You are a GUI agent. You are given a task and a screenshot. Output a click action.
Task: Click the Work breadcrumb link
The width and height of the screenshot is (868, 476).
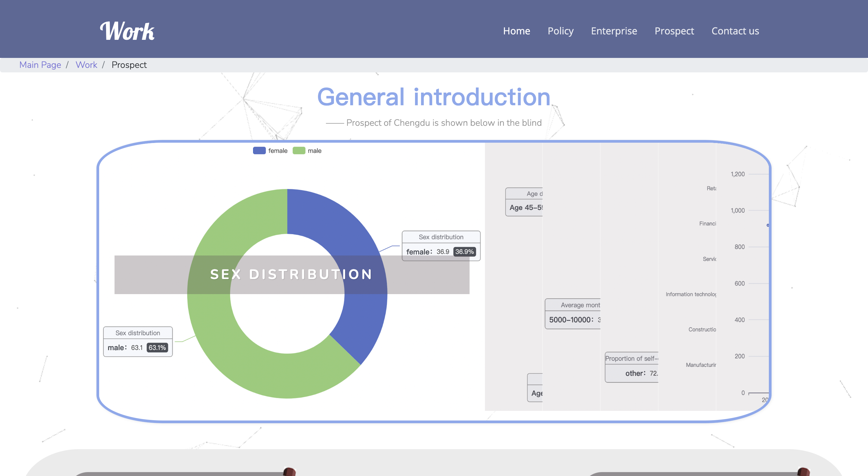[86, 65]
